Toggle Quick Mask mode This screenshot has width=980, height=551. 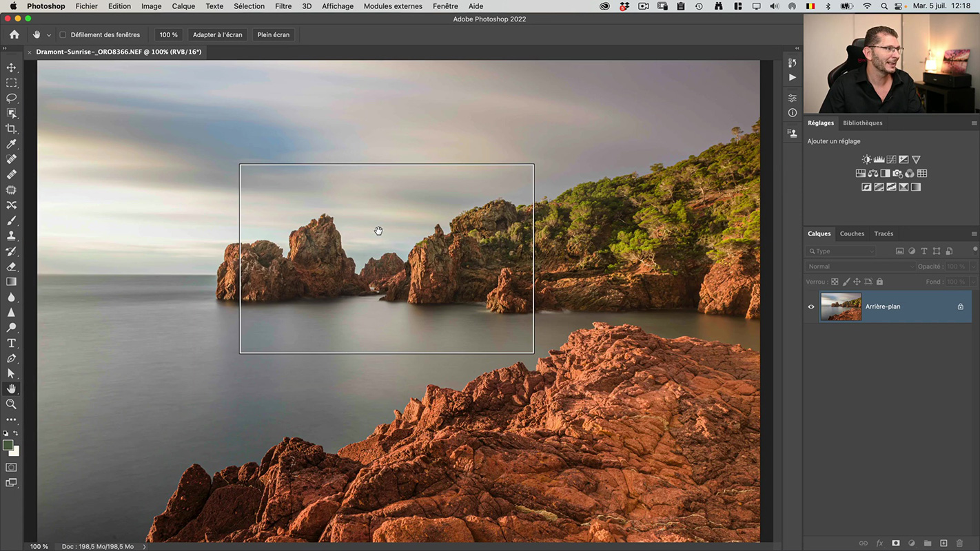tap(11, 468)
